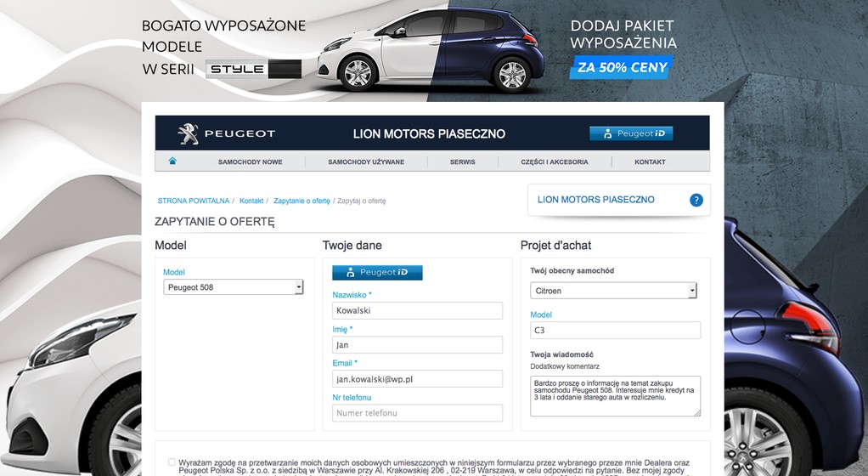
Task: Go to the home page icon
Action: 172,161
